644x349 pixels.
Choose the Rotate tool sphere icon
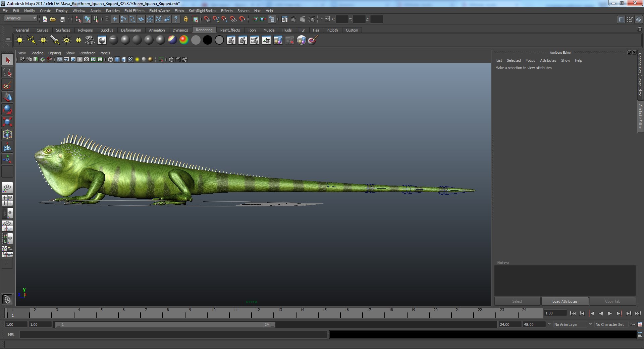pos(7,109)
